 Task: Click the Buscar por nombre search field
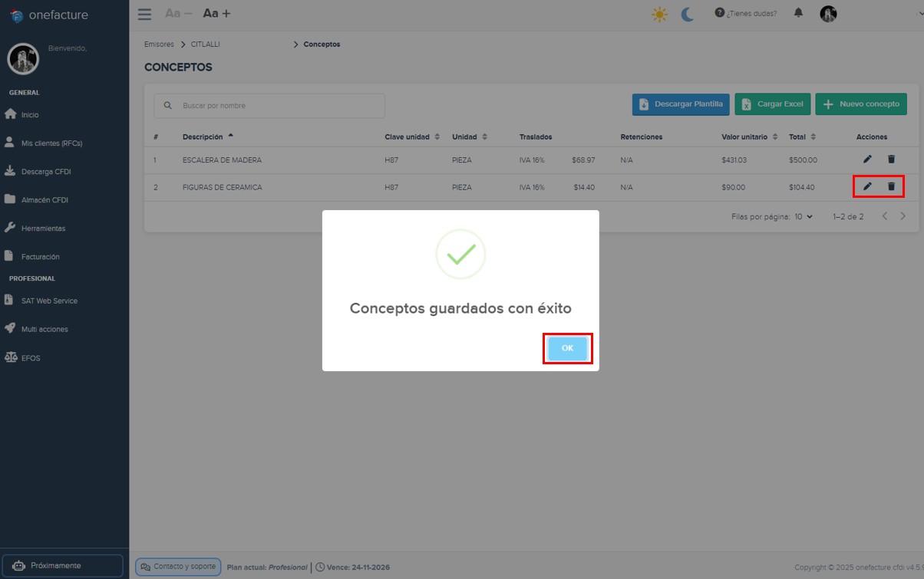click(268, 104)
